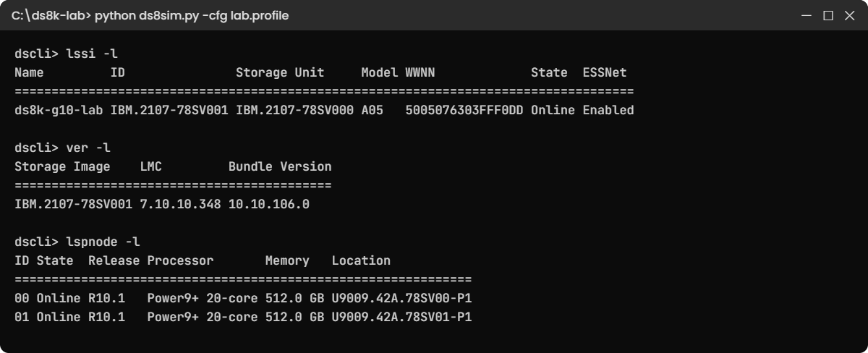
Task: Click the window title command text
Action: coord(150,15)
